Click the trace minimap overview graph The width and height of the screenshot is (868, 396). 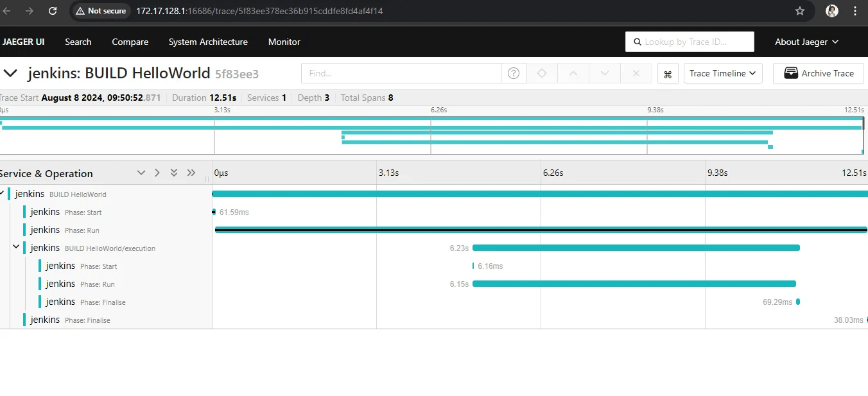coord(433,134)
